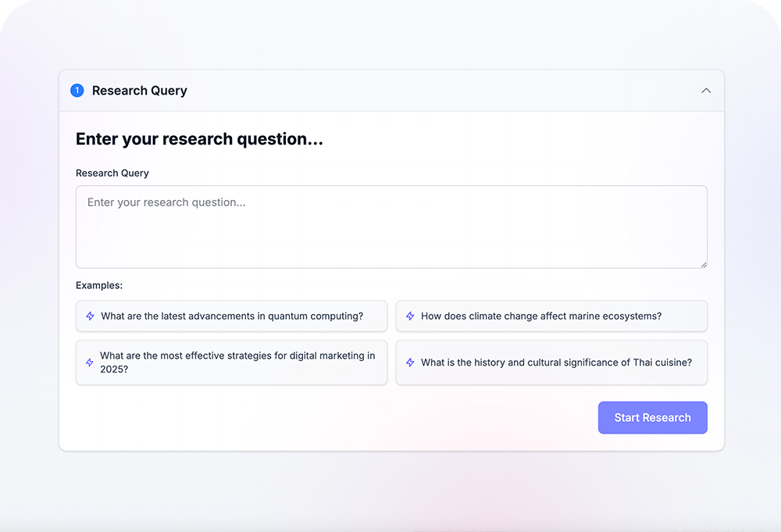
Task: Click the Enter your research question heading
Action: pyautogui.click(x=201, y=138)
